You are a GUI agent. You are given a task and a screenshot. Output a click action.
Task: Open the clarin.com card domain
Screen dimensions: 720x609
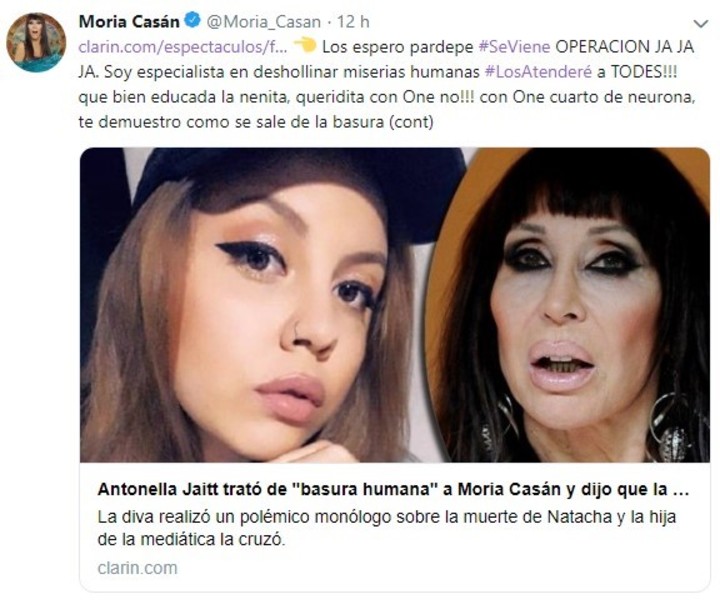point(137,568)
